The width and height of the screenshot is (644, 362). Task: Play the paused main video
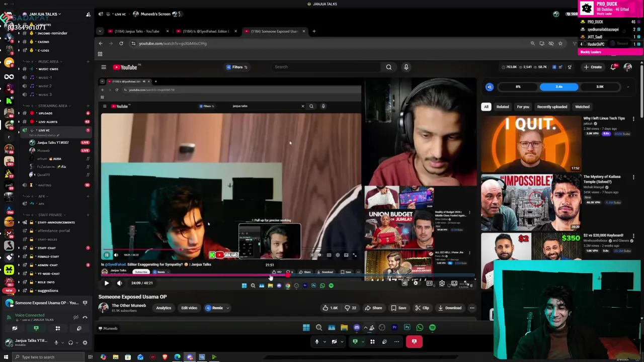(106, 283)
